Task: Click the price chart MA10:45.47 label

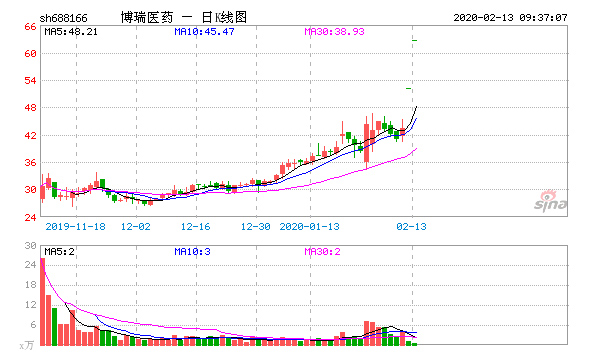Action: tap(204, 32)
